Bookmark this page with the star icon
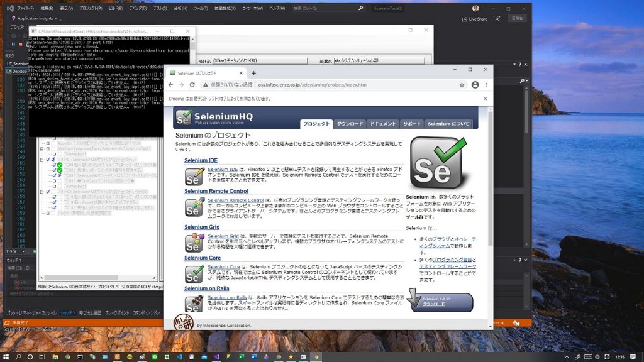Image resolution: width=644 pixels, height=362 pixels. 462,85
